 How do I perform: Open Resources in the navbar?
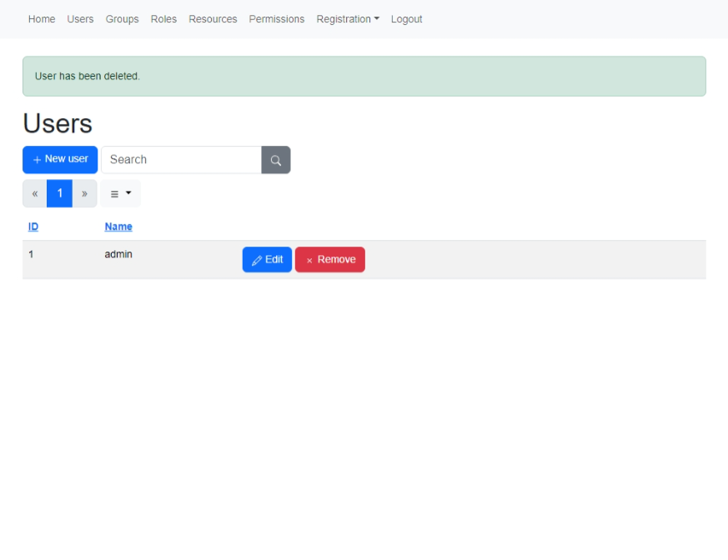point(213,19)
